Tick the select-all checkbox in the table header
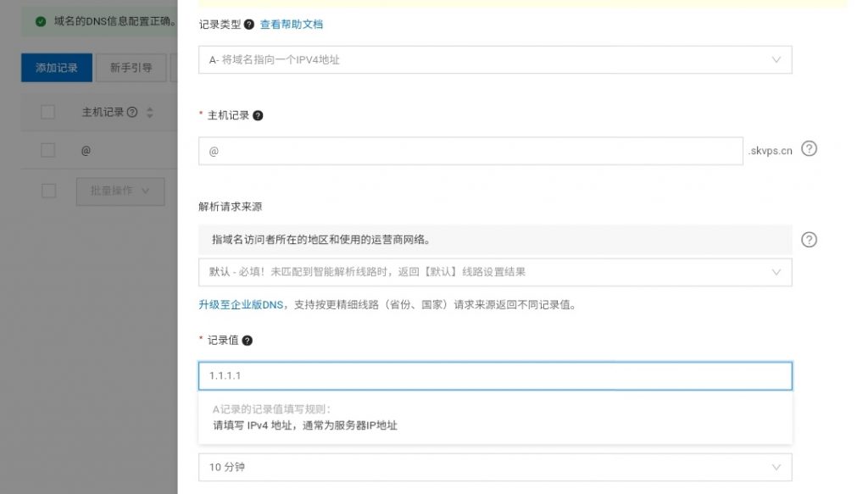This screenshot has height=494, width=868. coord(47,112)
